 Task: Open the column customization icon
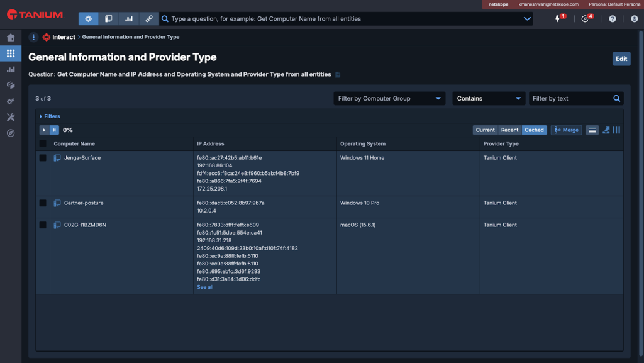coord(616,130)
